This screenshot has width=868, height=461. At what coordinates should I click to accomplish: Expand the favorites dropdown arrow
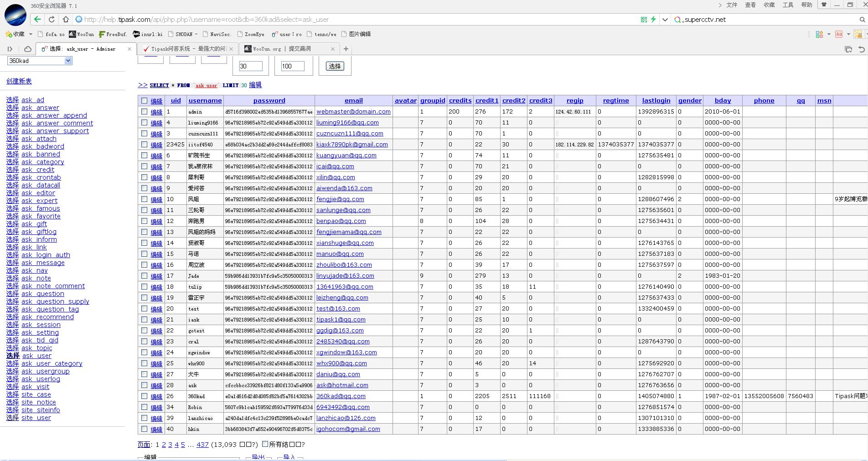tap(31, 34)
